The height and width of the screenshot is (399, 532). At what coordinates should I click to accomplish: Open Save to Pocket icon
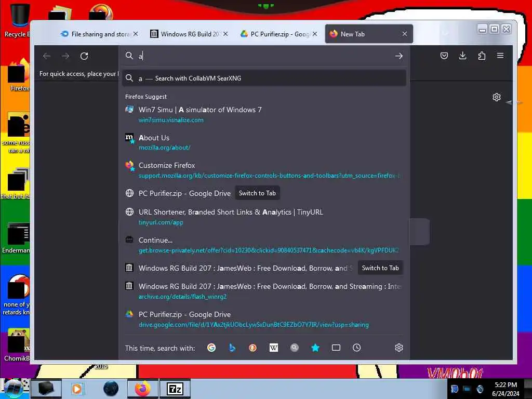coord(444,56)
